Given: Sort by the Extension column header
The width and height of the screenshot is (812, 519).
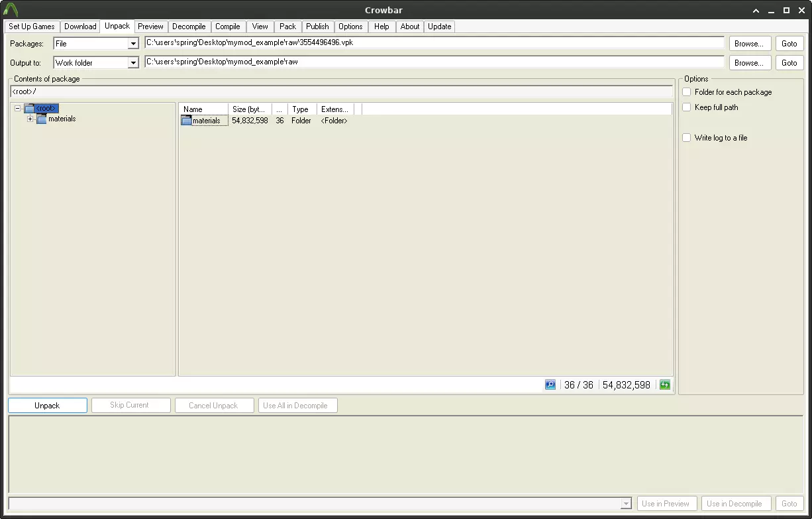Looking at the screenshot, I should pyautogui.click(x=335, y=109).
